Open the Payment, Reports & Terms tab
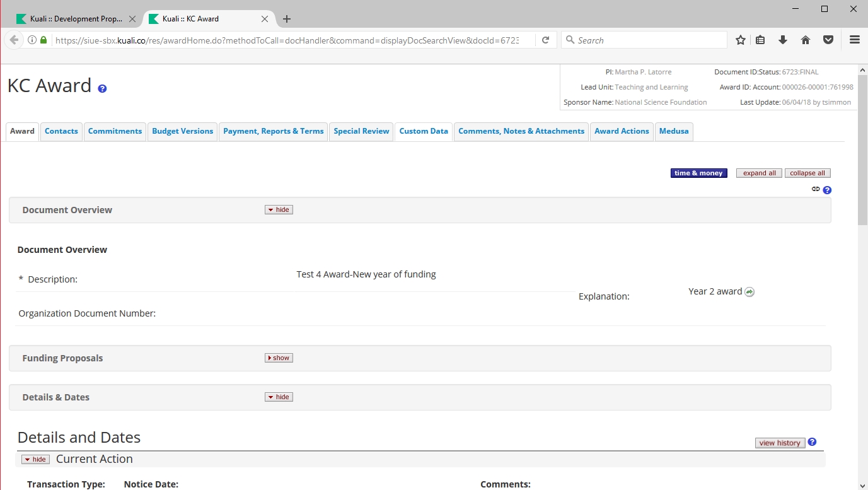 click(273, 131)
